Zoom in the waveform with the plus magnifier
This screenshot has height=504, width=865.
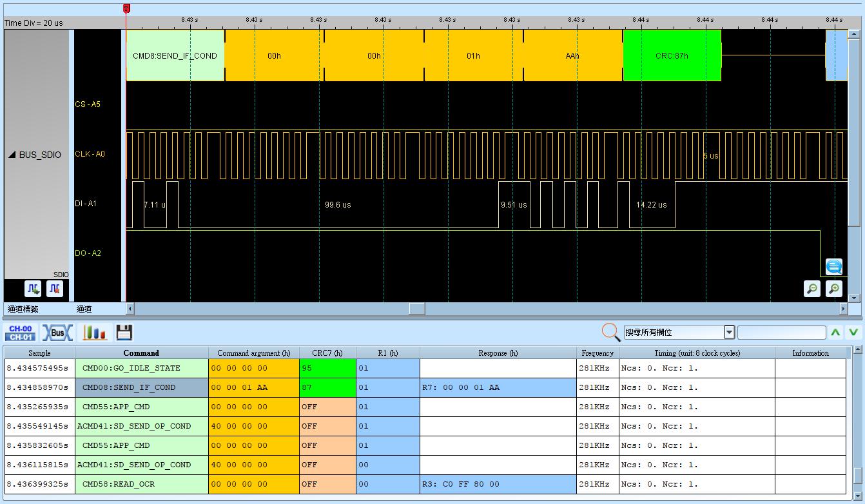click(834, 289)
